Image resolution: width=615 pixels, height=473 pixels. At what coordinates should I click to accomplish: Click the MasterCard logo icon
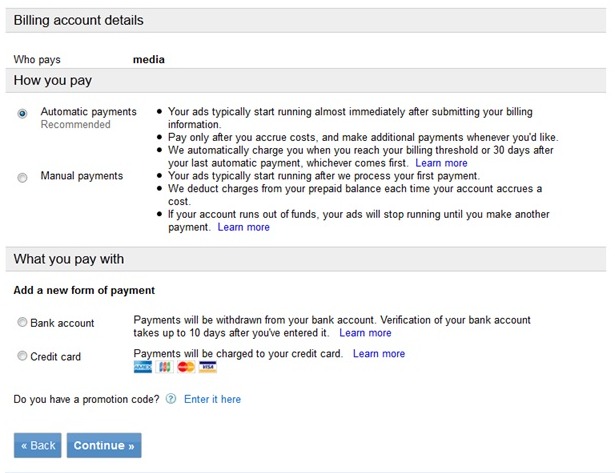click(186, 367)
